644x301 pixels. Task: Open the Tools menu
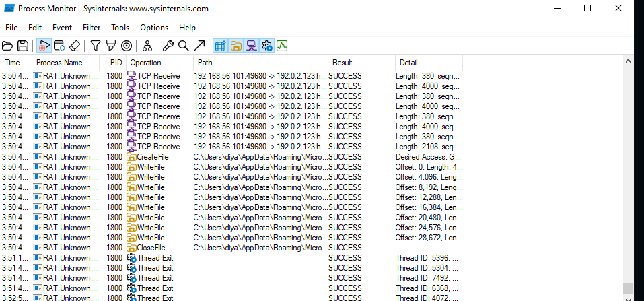click(x=120, y=28)
